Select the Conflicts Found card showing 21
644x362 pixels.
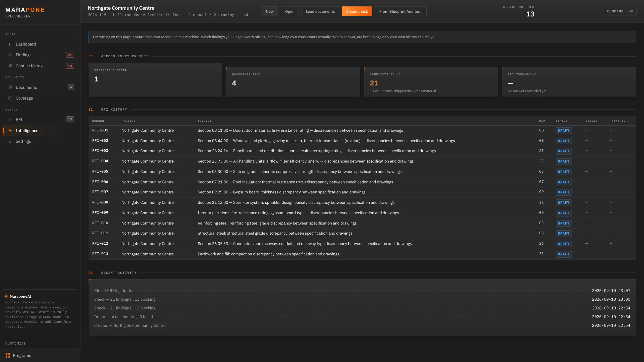click(x=431, y=82)
